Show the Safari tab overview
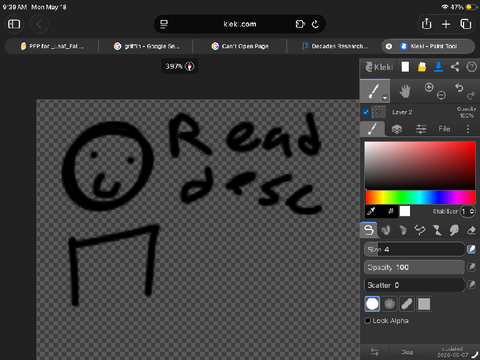 coord(466,24)
